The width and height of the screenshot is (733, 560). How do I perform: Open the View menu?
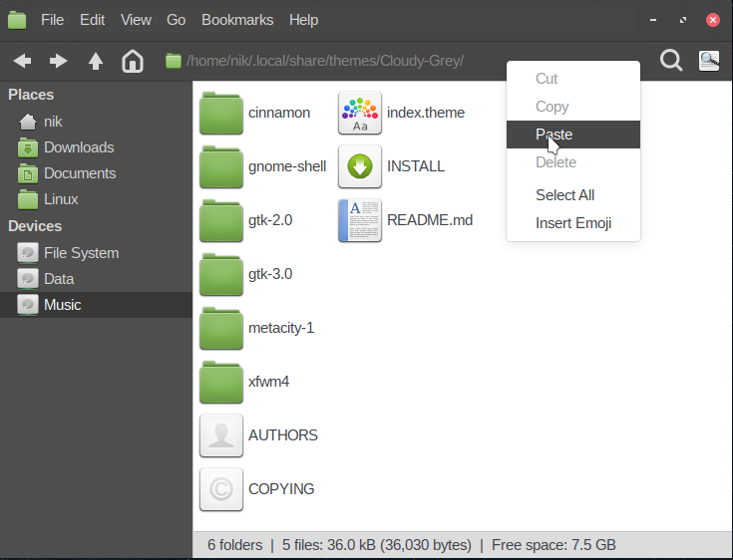pyautogui.click(x=136, y=20)
